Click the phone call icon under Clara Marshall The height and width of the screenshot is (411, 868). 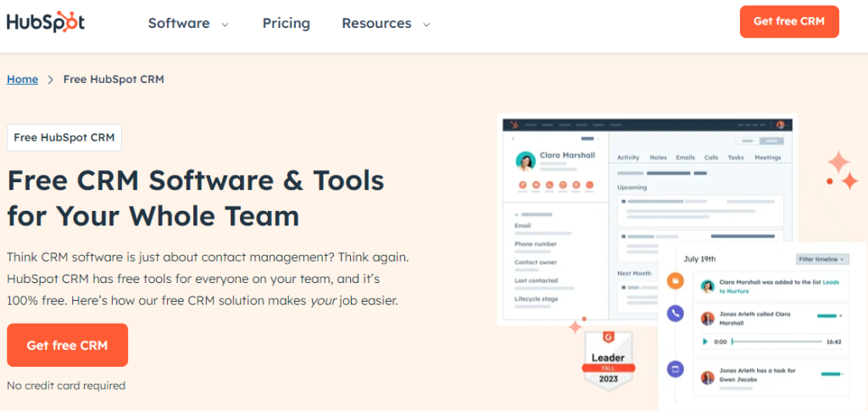coord(549,185)
